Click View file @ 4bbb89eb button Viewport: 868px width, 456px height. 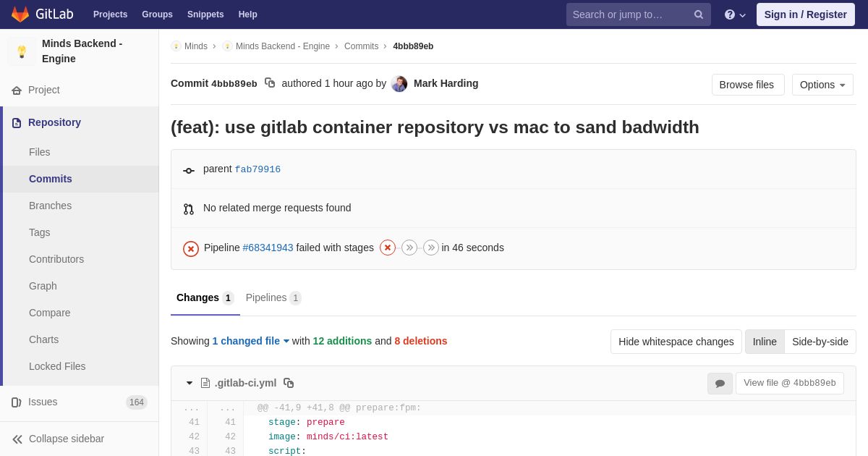[x=790, y=383]
